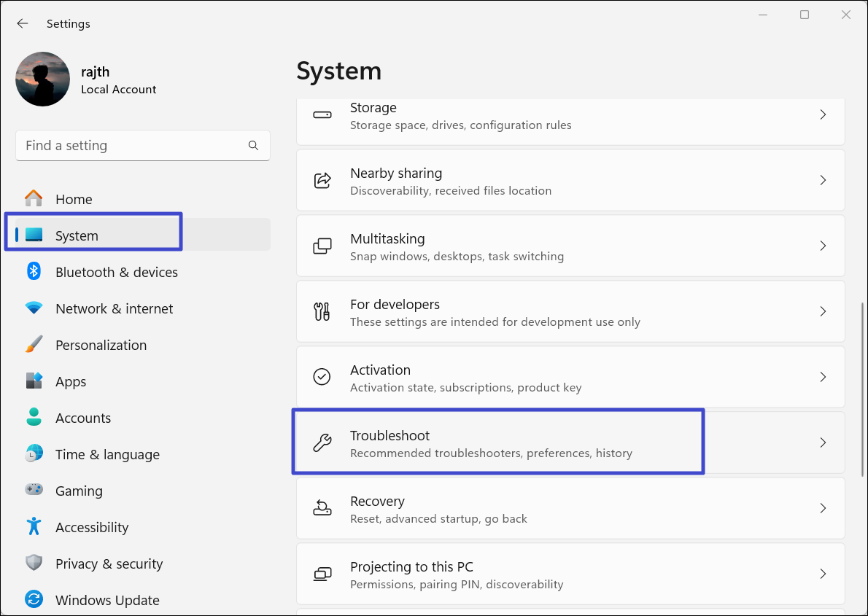Click the Activation checkmark icon
868x616 pixels.
click(x=322, y=377)
